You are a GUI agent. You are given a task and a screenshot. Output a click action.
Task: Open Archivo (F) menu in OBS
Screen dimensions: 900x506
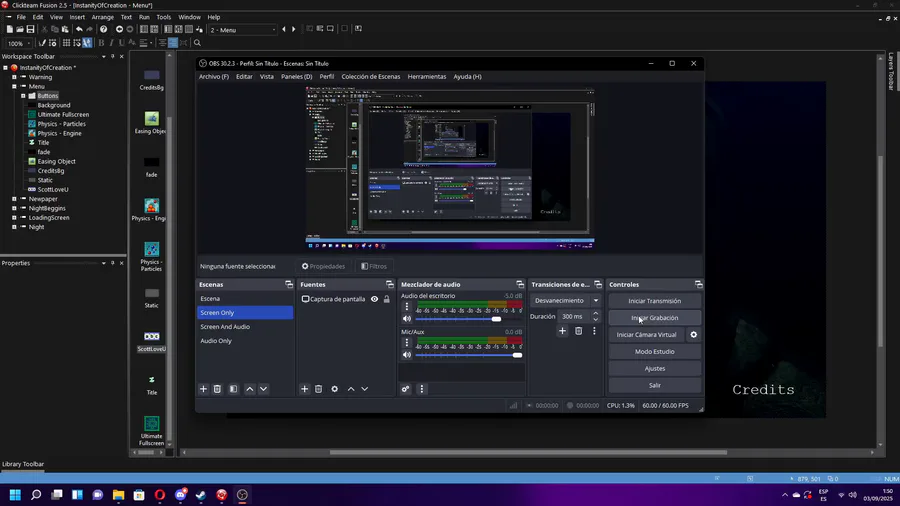click(x=214, y=76)
